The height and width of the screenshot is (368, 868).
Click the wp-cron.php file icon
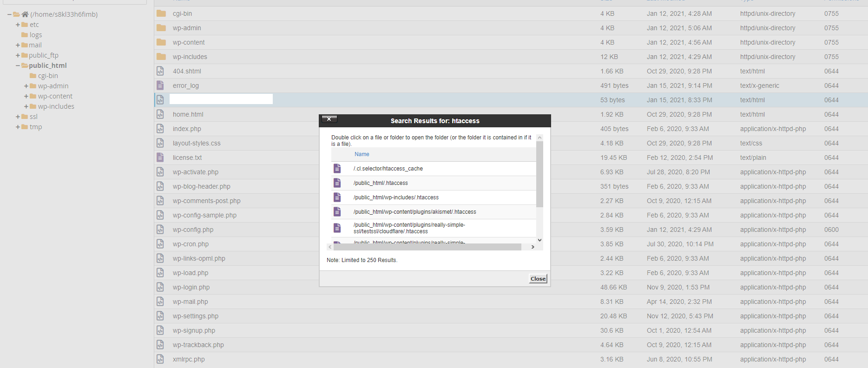click(x=160, y=244)
